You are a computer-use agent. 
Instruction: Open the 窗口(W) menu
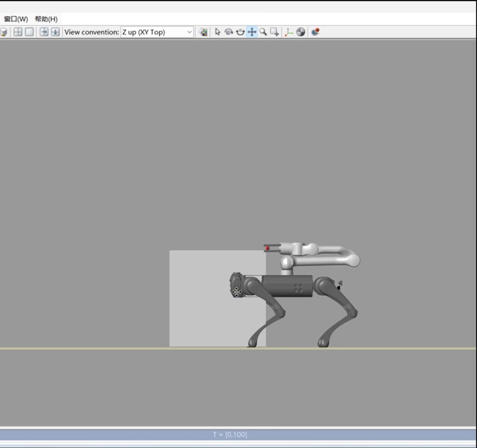tap(16, 19)
